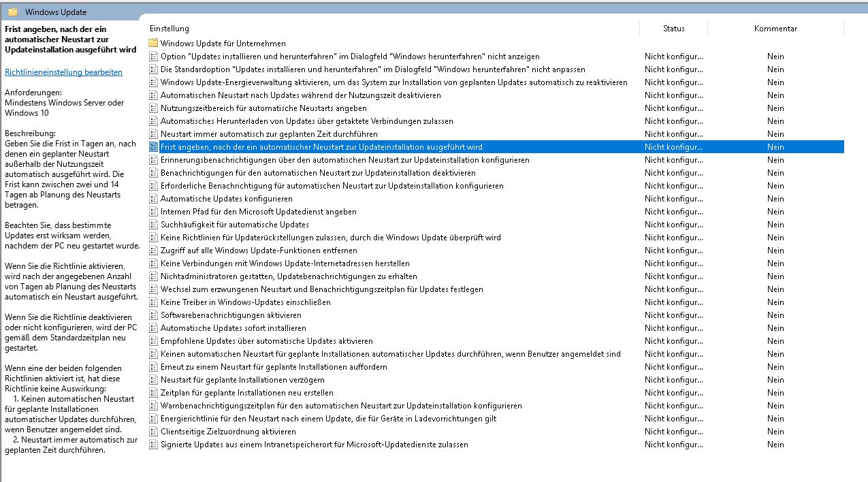The image size is (868, 482).
Task: Select Automatische Updates konfigurieren policy text
Action: (227, 199)
